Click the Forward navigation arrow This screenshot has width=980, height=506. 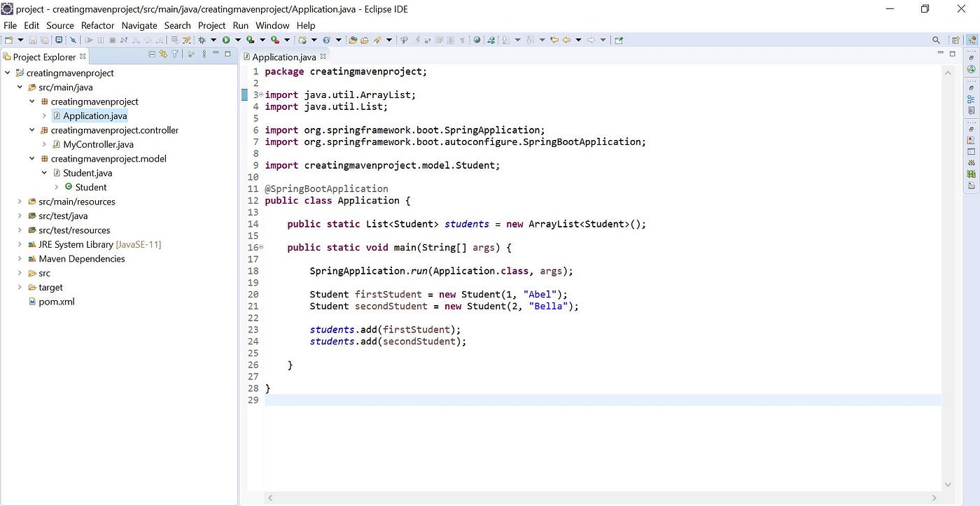591,40
